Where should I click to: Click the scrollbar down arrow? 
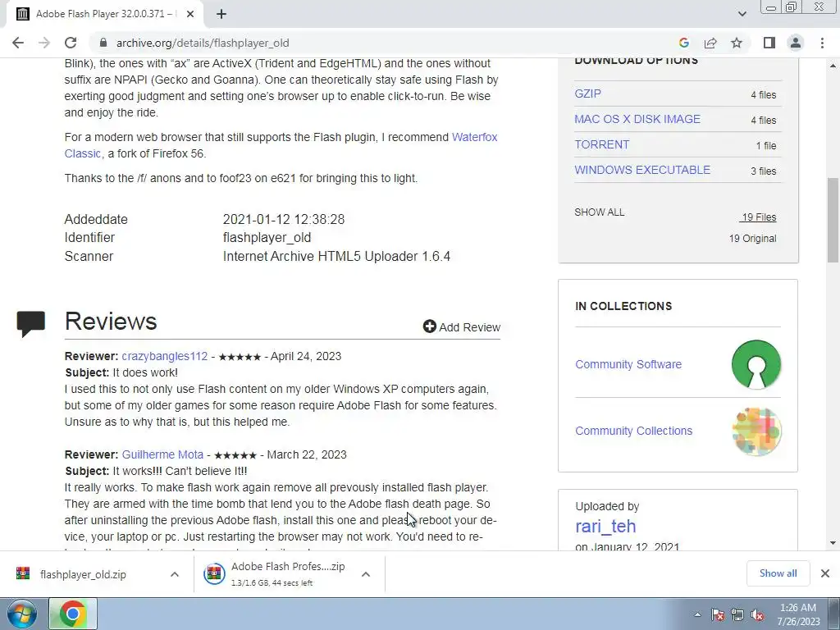(833, 543)
